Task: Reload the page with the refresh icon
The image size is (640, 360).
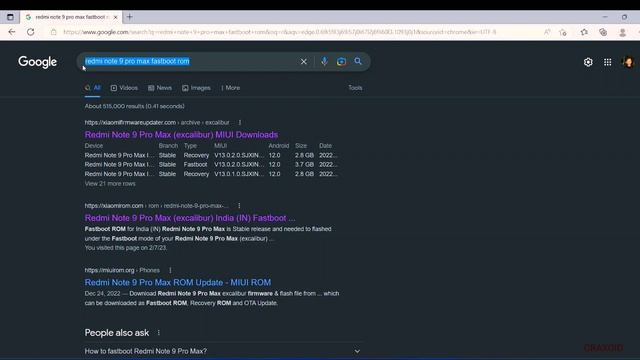Action: point(31,32)
